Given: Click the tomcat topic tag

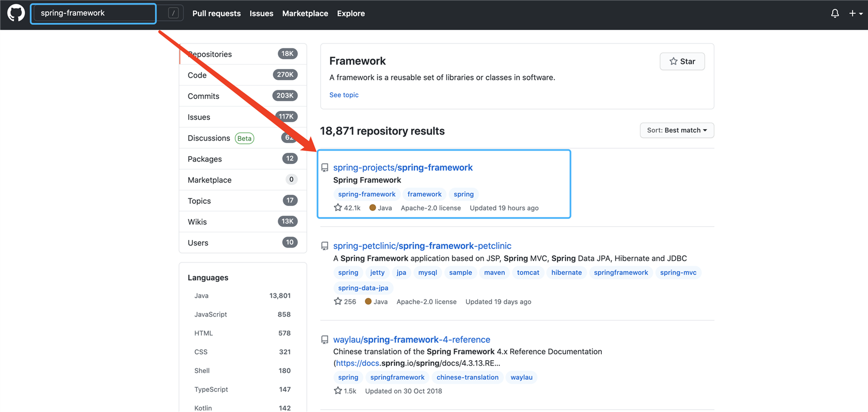Looking at the screenshot, I should 528,272.
